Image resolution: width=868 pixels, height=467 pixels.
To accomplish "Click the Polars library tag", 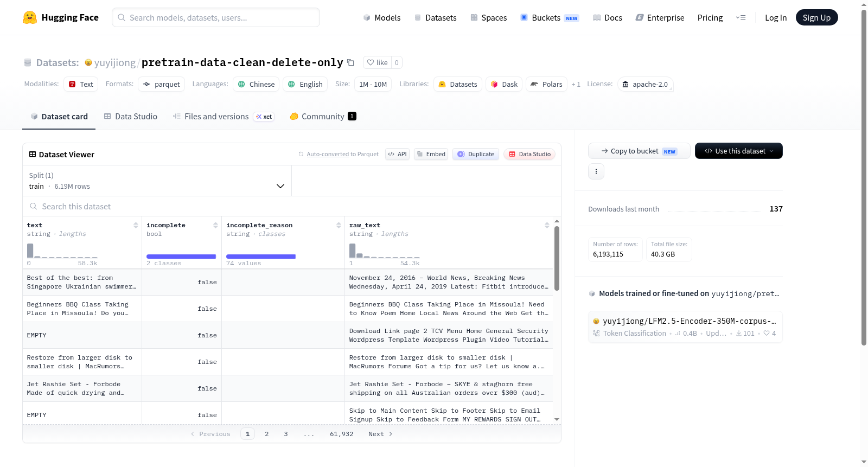I will 546,84.
